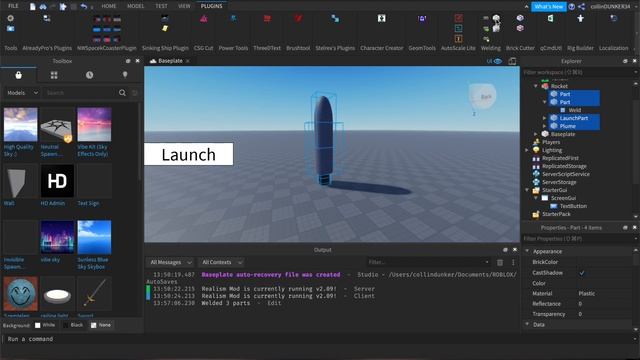Viewport: 640px width, 360px height.
Task: Click the Power Tools plugin icon
Action: pyautogui.click(x=233, y=18)
